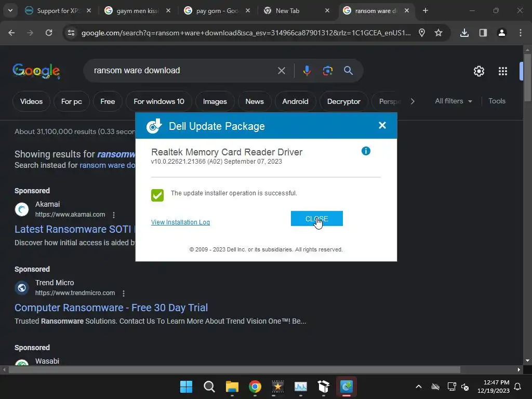Viewport: 532px width, 399px height.
Task: Open Chrome downloads icon
Action: pyautogui.click(x=464, y=33)
